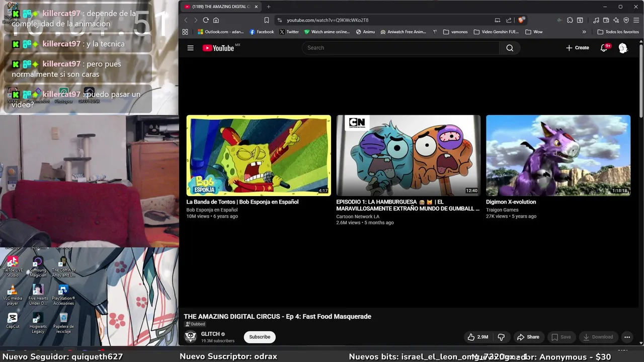This screenshot has height=362, width=644.
Task: Select PlayStation Accessories desktop shortcut
Action: pos(63,295)
